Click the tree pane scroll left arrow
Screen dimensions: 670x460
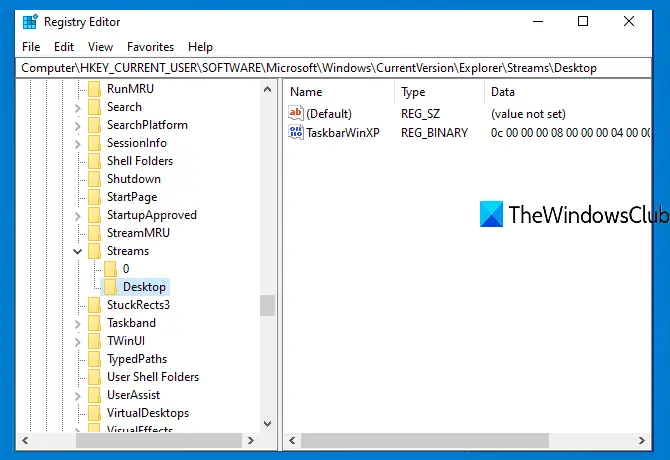(x=25, y=440)
